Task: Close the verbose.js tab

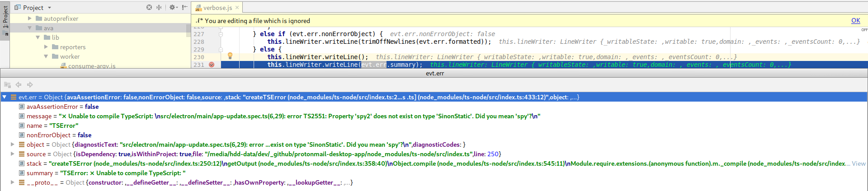Action: [x=237, y=8]
